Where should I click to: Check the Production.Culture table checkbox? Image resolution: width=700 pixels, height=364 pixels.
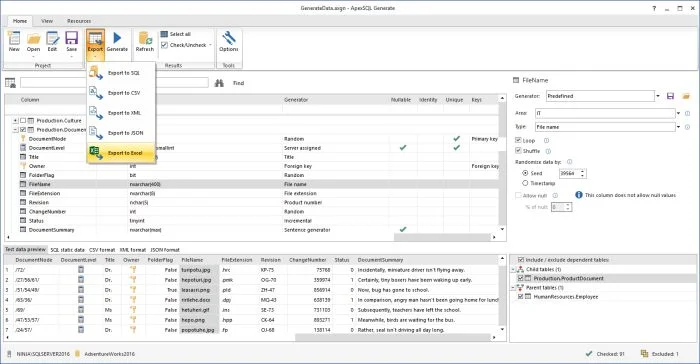coord(23,121)
